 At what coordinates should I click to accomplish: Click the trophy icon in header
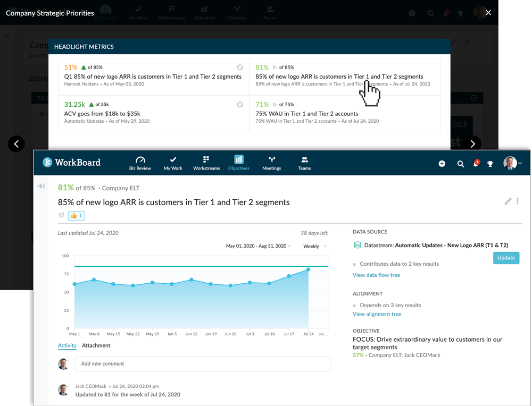coord(491,164)
